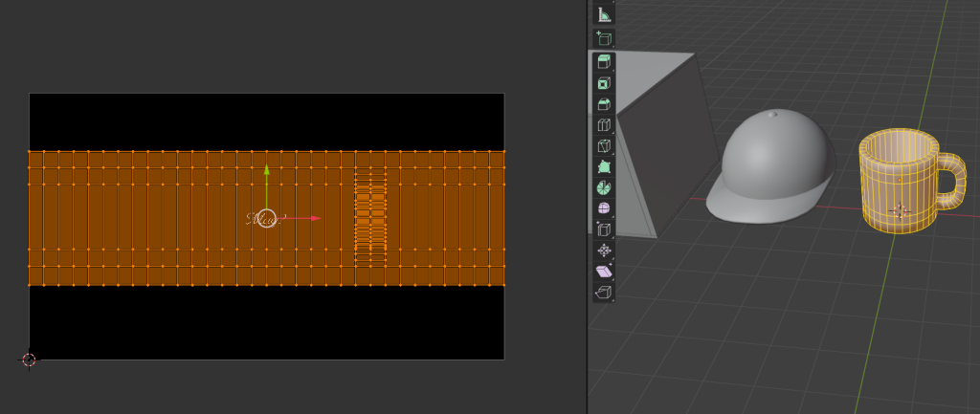Image resolution: width=980 pixels, height=414 pixels.
Task: Activate the Spin tool
Action: 604,187
